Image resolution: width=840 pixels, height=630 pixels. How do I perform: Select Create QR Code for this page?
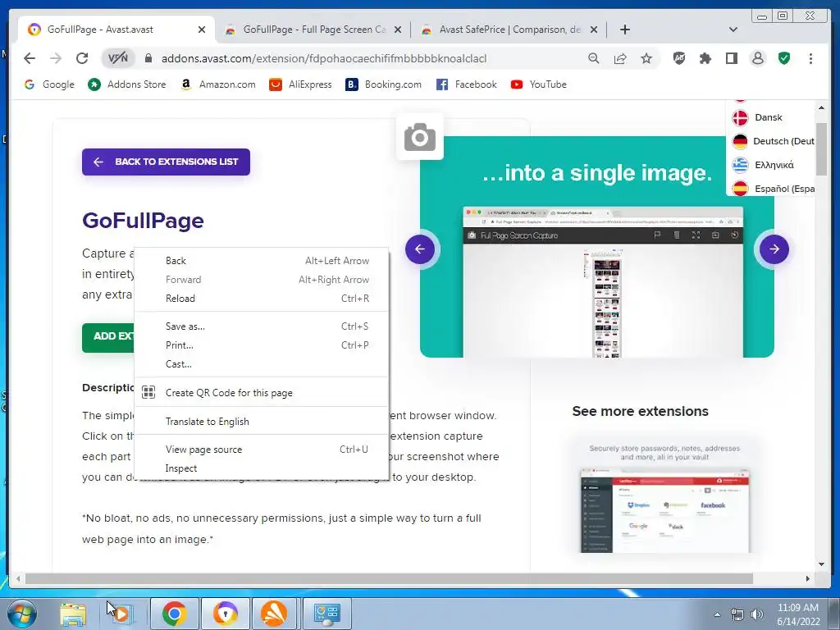tap(262, 393)
